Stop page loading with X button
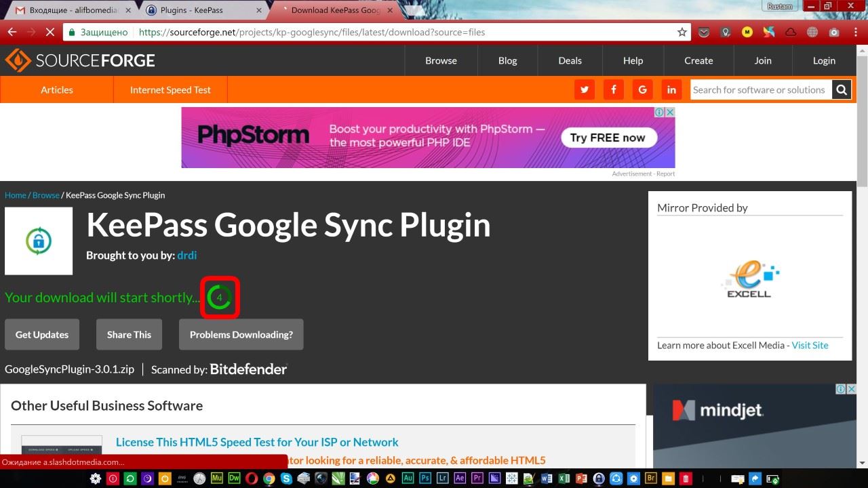This screenshot has height=488, width=868. pos(52,32)
